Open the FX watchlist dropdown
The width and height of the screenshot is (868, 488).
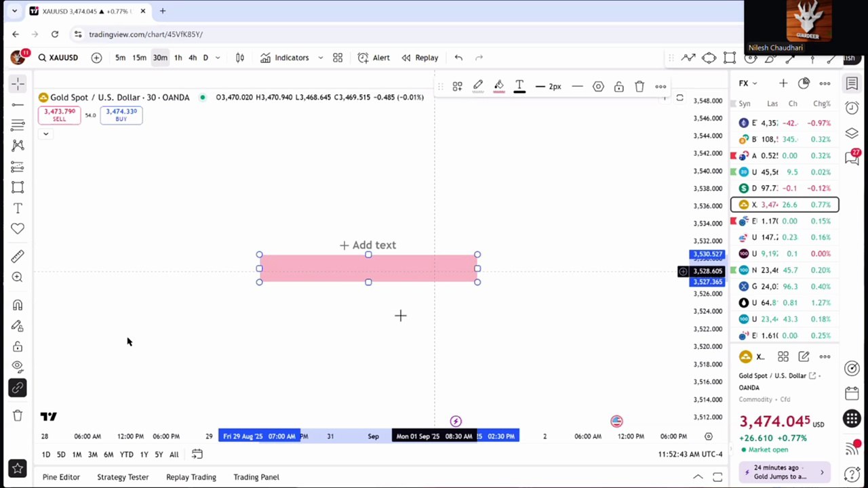pos(748,83)
